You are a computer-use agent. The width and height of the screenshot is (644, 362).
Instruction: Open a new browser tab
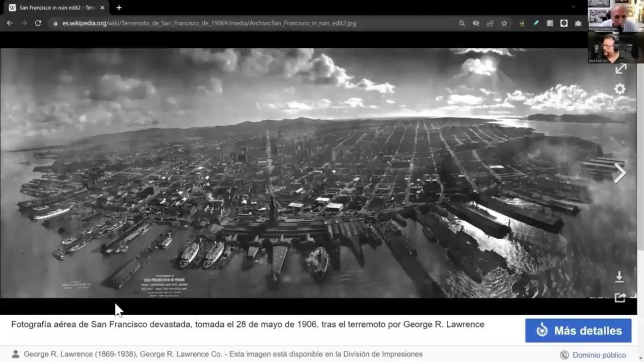click(x=119, y=8)
